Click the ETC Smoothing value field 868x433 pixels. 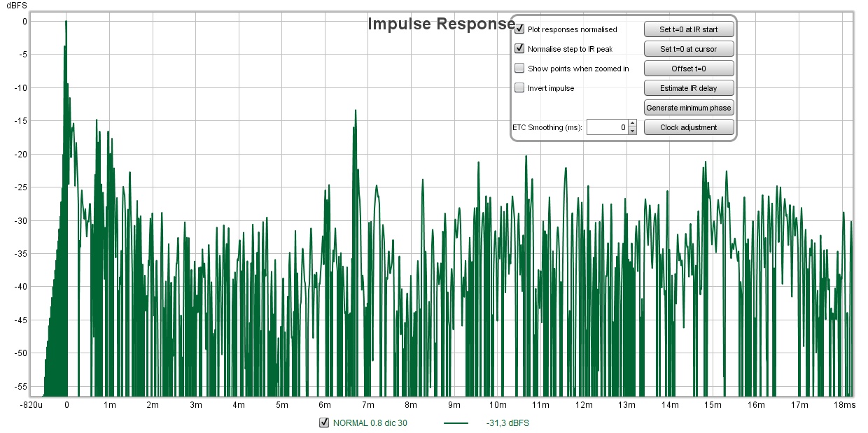pos(607,127)
